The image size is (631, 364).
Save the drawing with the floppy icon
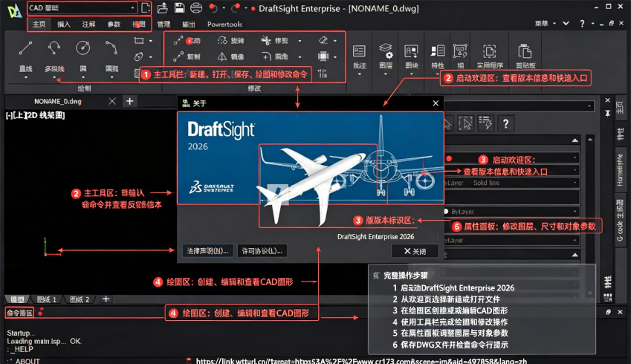coord(179,7)
